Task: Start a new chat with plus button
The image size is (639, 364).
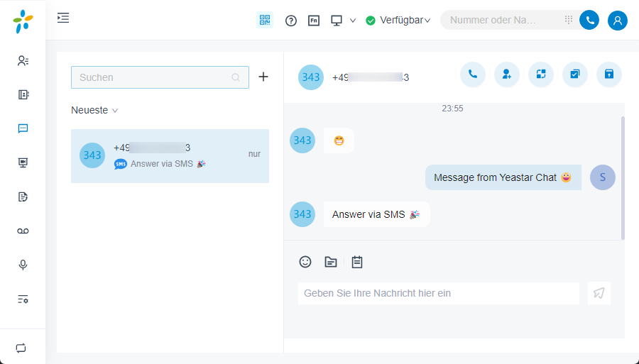Action: (263, 77)
